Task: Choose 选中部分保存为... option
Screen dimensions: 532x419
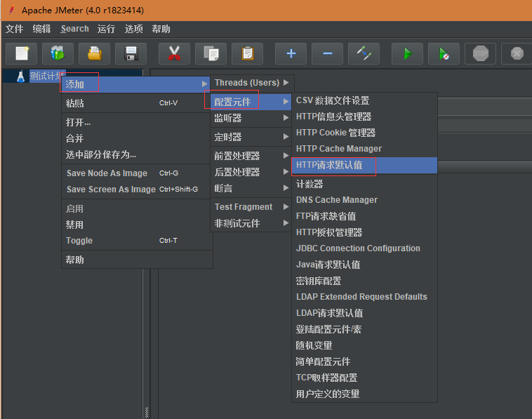Action: tap(137, 154)
